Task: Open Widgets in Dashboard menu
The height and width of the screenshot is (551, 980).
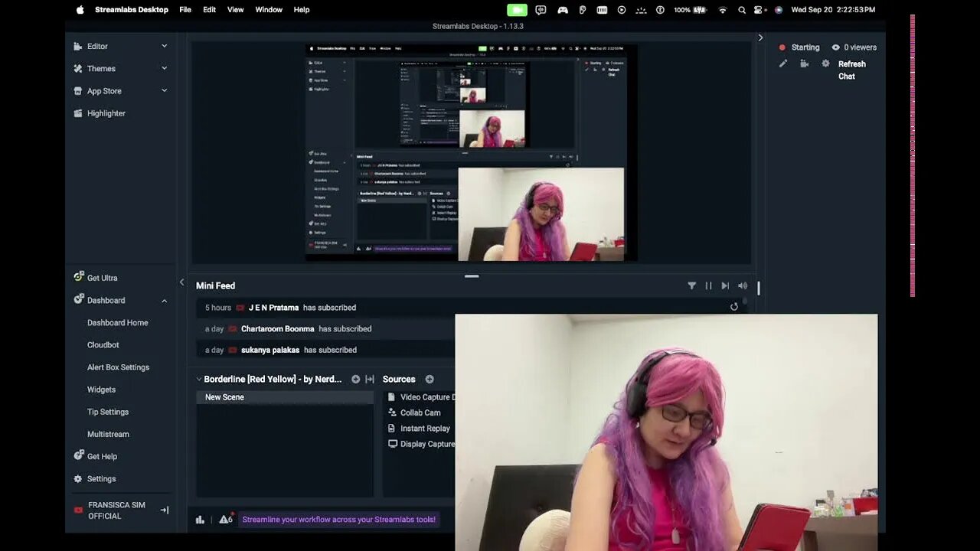Action: pyautogui.click(x=101, y=390)
